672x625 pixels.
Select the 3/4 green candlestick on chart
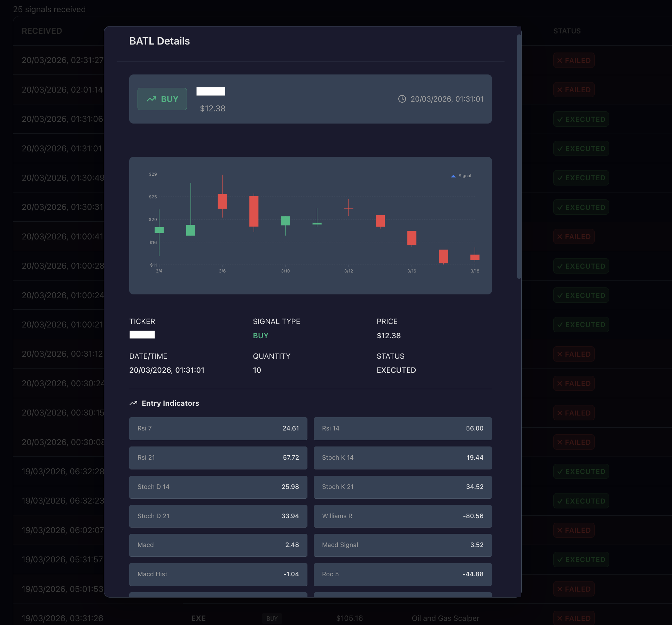coord(159,230)
